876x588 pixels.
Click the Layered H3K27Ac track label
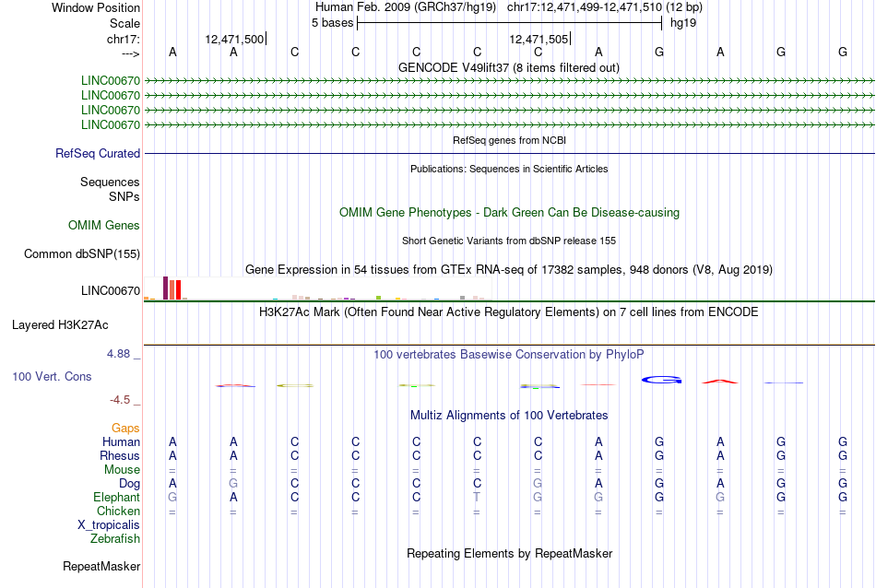[60, 325]
